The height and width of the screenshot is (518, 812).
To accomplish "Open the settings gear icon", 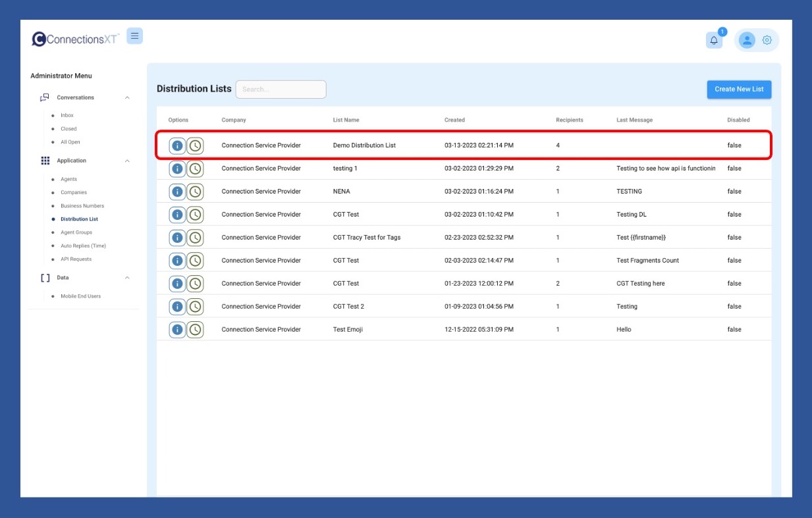I will [x=767, y=40].
